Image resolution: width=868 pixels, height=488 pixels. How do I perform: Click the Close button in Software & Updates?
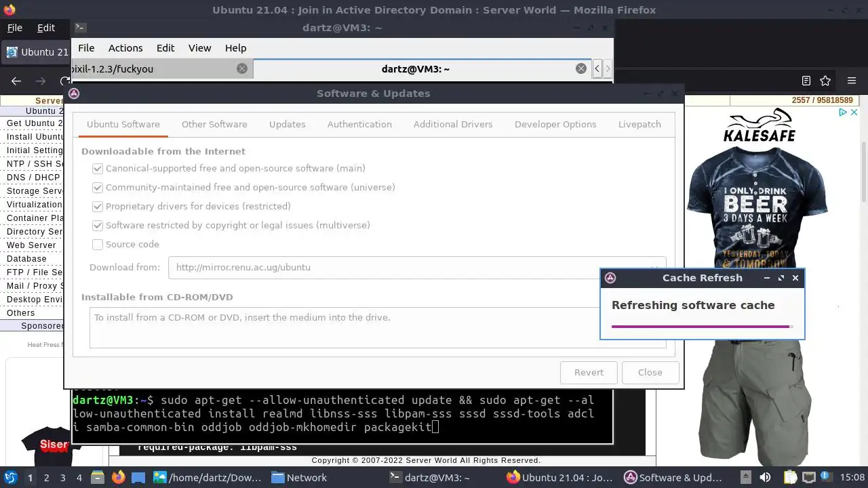click(650, 372)
